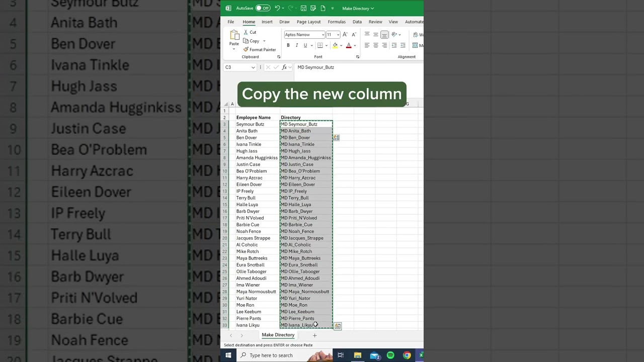644x362 pixels.
Task: Switch to the Page Layout tab
Action: tap(308, 22)
